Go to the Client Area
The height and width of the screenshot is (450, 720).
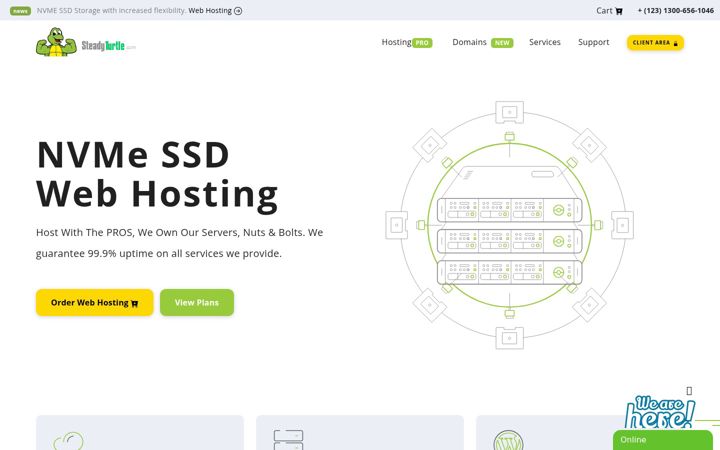click(x=655, y=43)
